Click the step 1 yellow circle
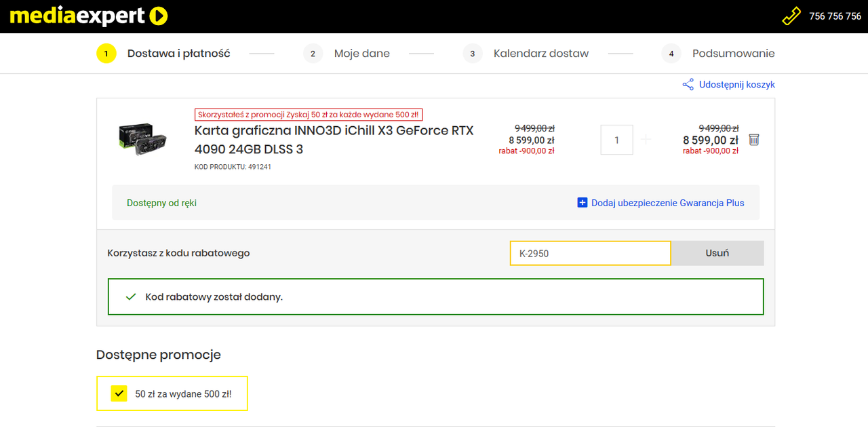 pyautogui.click(x=106, y=54)
